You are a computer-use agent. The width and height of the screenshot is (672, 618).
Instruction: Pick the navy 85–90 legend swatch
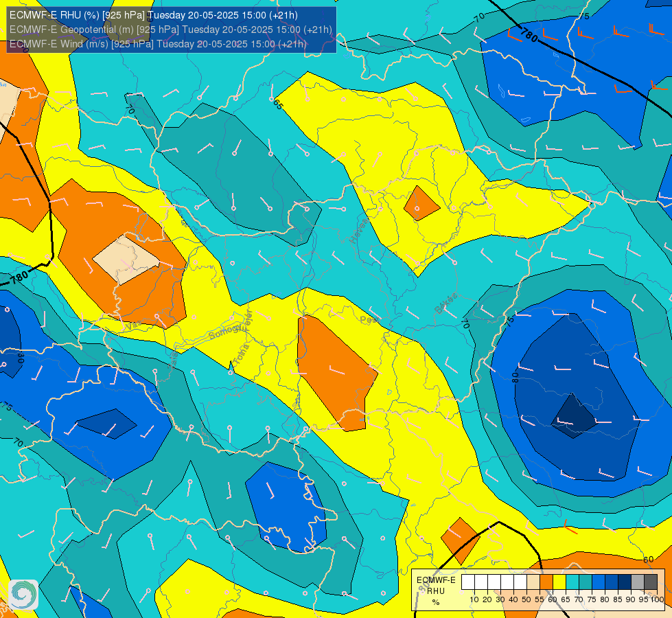click(625, 582)
